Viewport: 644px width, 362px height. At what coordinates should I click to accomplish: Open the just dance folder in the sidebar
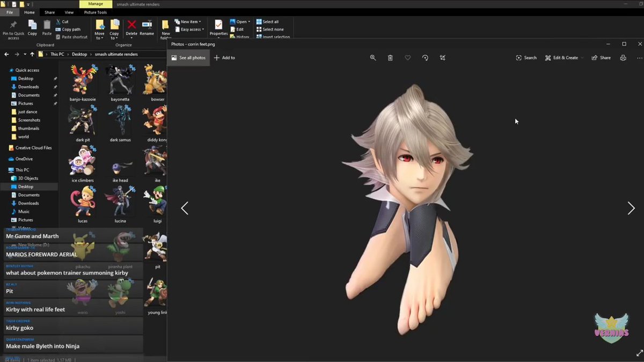[x=27, y=112]
